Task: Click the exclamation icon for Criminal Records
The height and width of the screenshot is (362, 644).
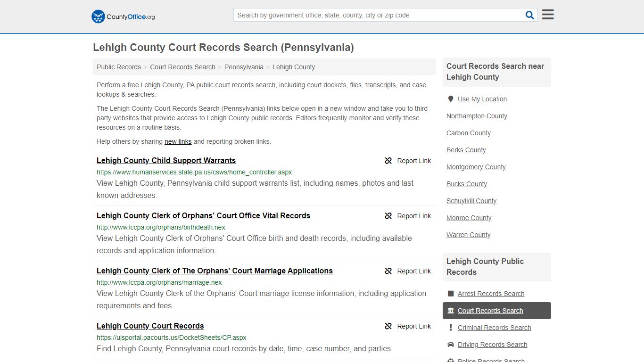Action: (x=451, y=328)
